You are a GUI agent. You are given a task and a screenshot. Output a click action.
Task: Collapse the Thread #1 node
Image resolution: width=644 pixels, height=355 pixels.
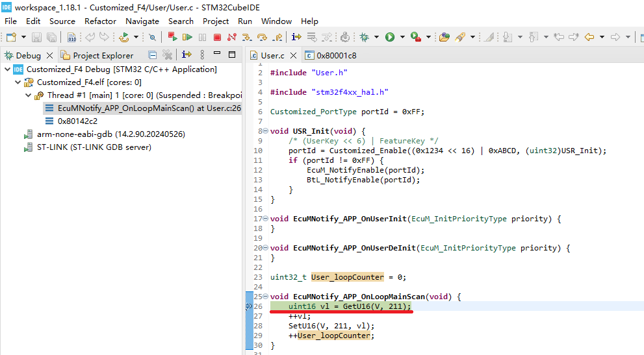[28, 95]
